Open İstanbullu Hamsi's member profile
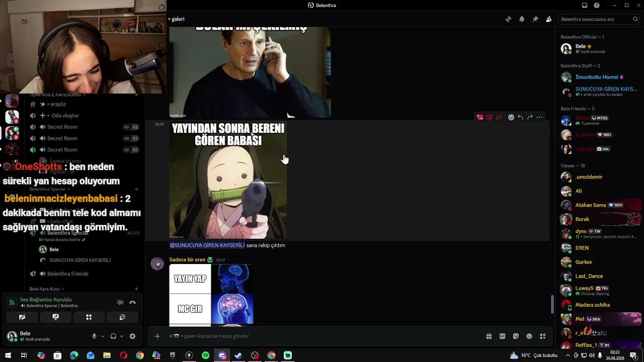The width and height of the screenshot is (644, 362). tap(600, 77)
